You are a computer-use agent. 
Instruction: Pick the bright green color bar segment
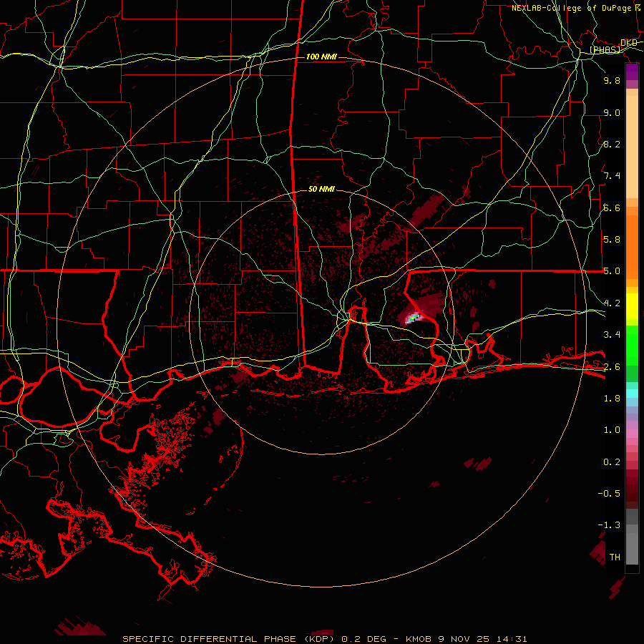632,345
